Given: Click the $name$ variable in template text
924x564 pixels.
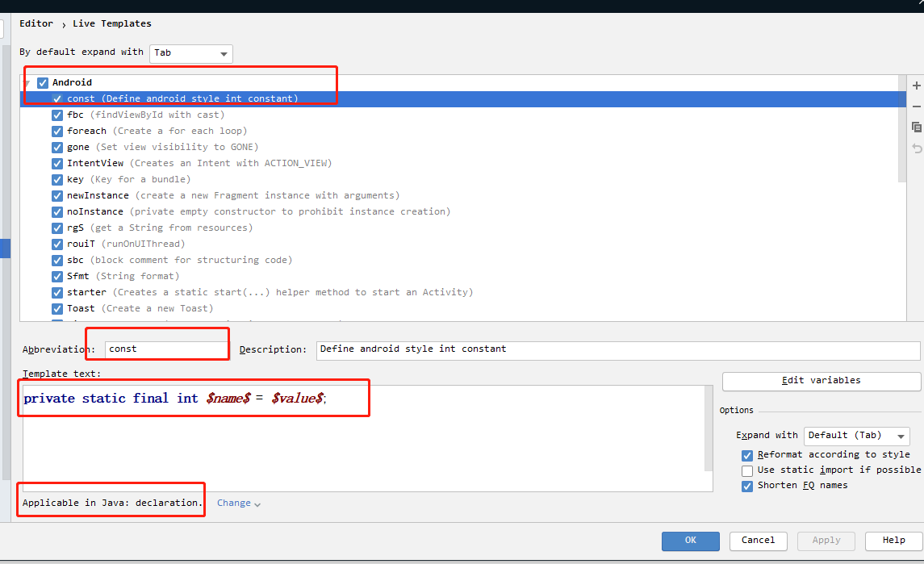Looking at the screenshot, I should pyautogui.click(x=228, y=399).
